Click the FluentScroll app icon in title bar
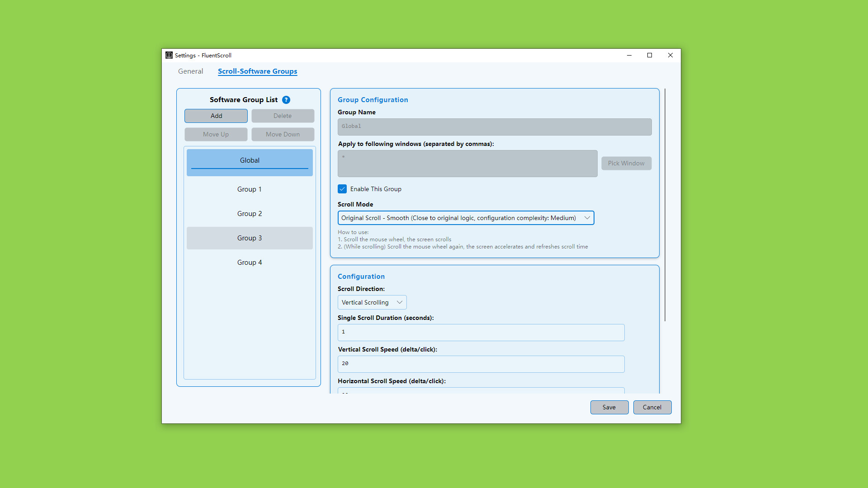The image size is (868, 488). pos(169,55)
